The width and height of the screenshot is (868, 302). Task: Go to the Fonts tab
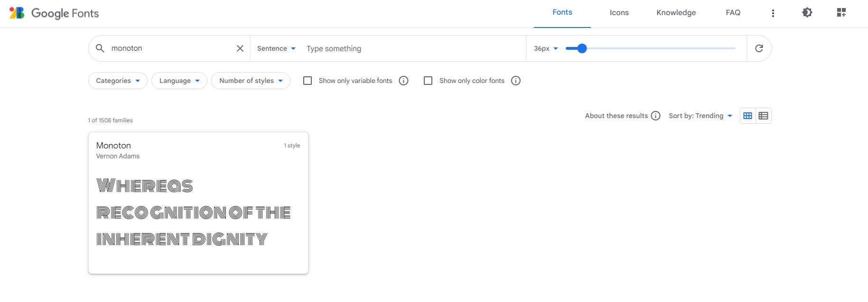tap(562, 13)
